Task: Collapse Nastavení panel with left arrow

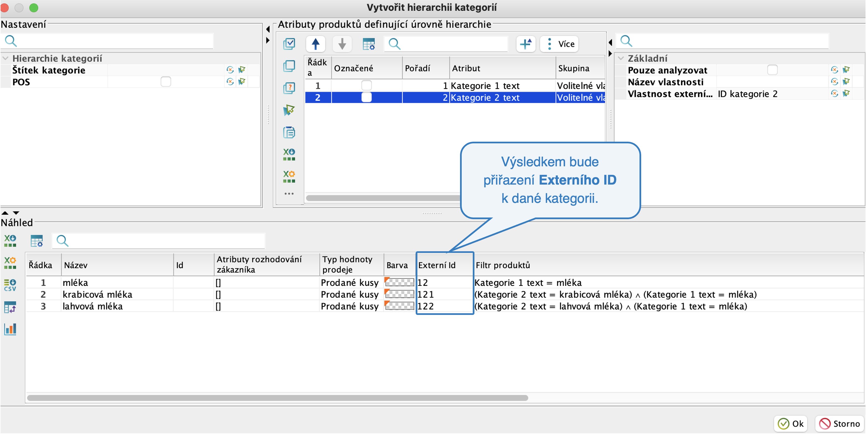Action: (x=268, y=29)
